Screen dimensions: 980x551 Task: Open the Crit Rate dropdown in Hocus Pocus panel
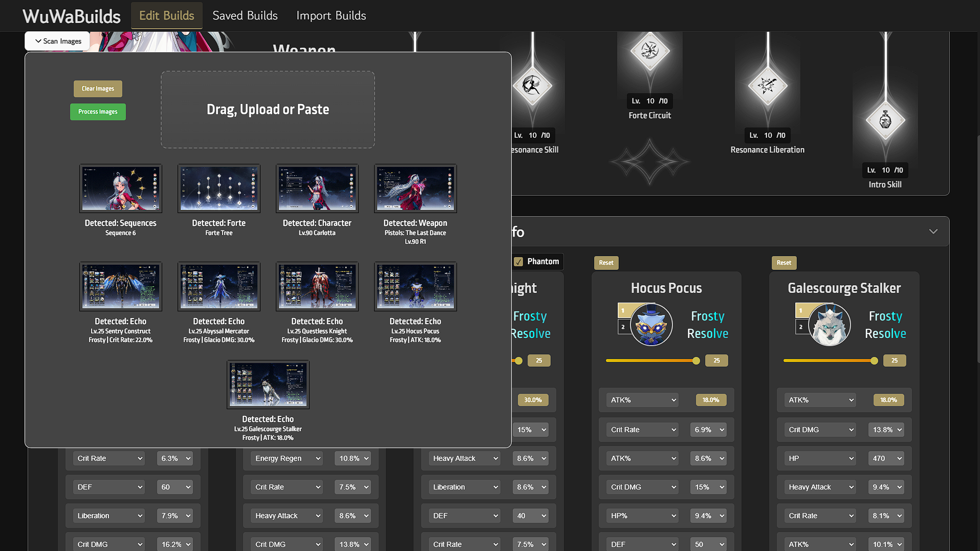click(x=641, y=430)
